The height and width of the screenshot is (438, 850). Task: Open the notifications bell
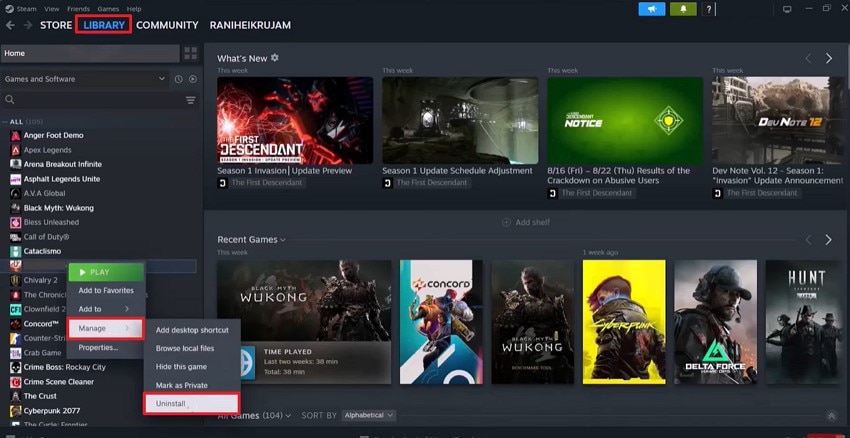pos(684,9)
